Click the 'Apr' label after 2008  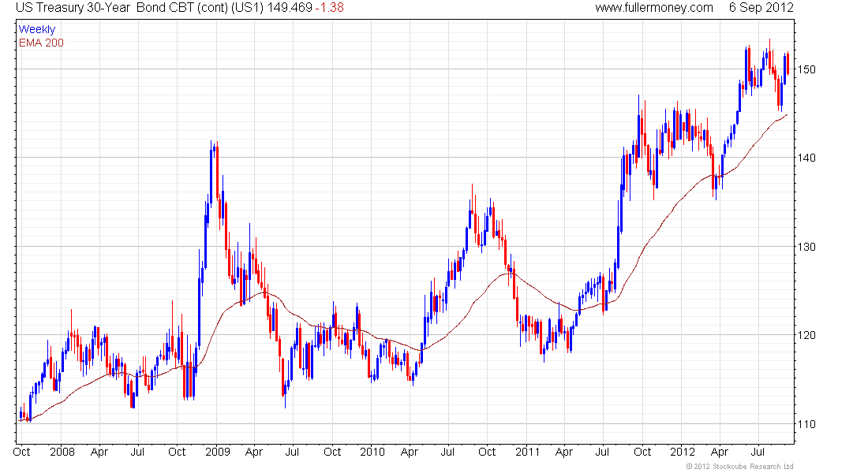point(99,452)
